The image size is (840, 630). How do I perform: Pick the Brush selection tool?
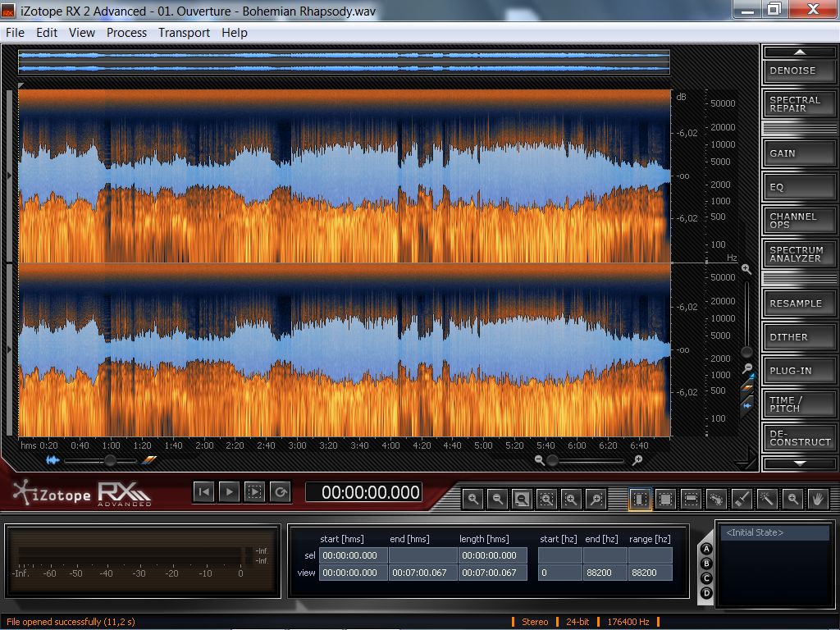click(x=742, y=498)
